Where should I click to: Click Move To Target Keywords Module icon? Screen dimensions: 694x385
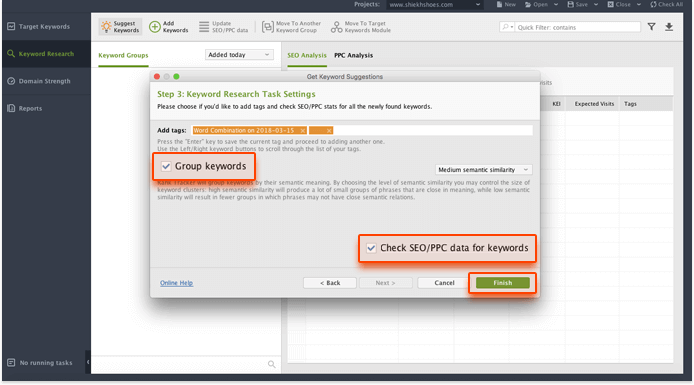336,27
